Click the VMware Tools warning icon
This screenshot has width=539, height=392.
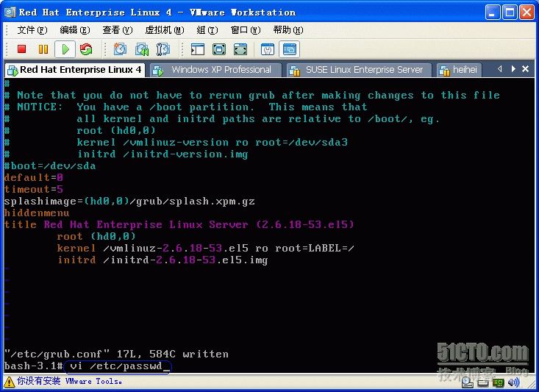9,382
